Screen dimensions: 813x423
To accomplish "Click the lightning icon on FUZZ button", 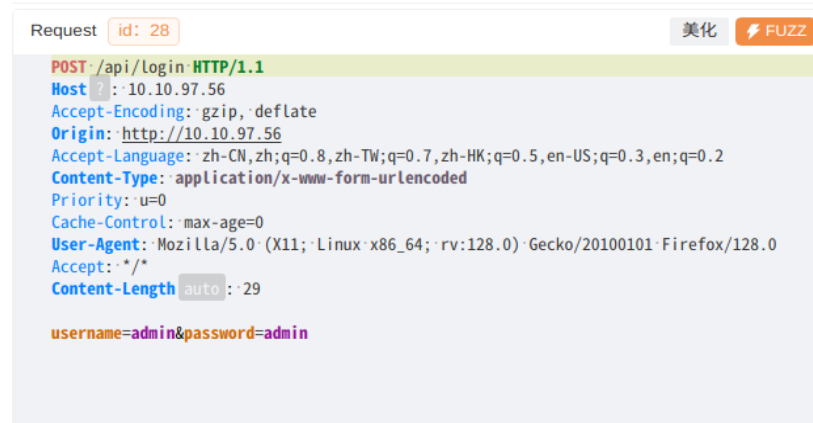I will click(x=753, y=31).
